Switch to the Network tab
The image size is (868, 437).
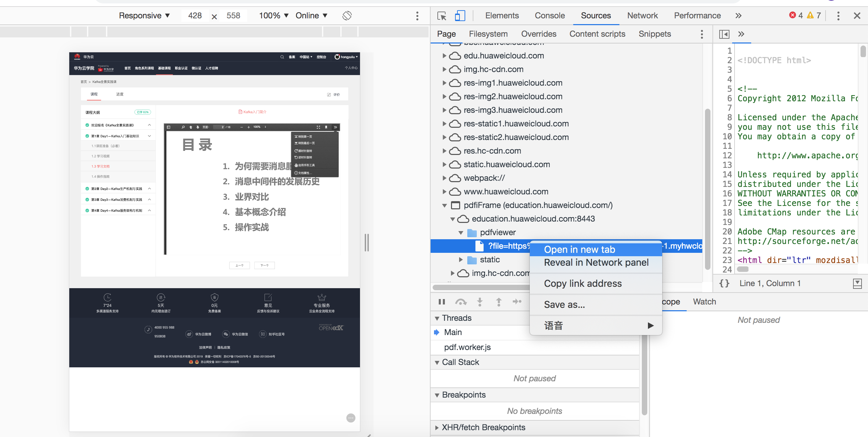point(642,16)
